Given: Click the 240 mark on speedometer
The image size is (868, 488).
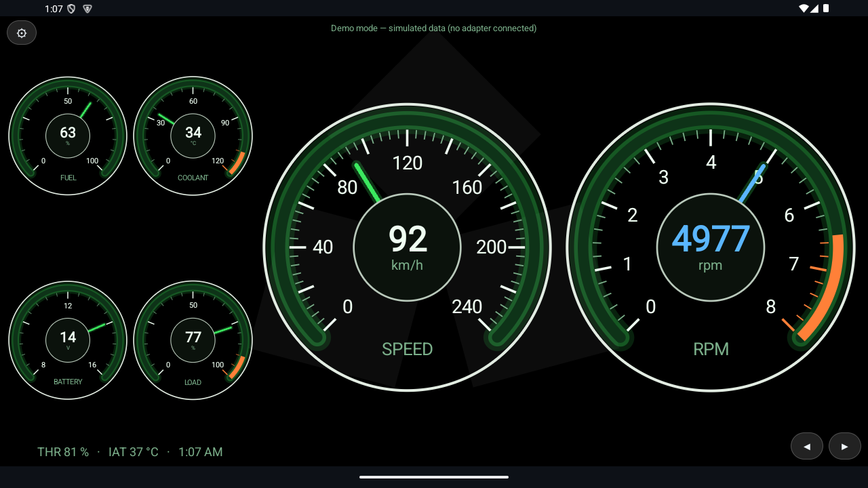Looking at the screenshot, I should 467,307.
